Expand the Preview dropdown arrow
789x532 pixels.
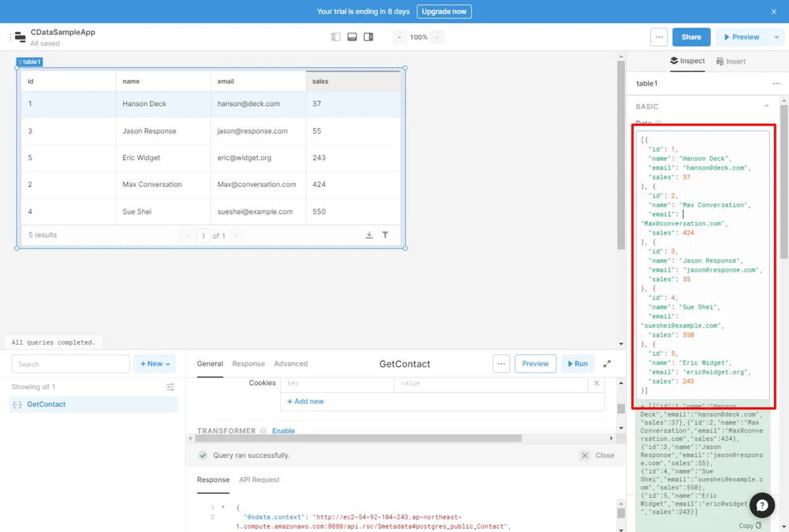point(777,37)
